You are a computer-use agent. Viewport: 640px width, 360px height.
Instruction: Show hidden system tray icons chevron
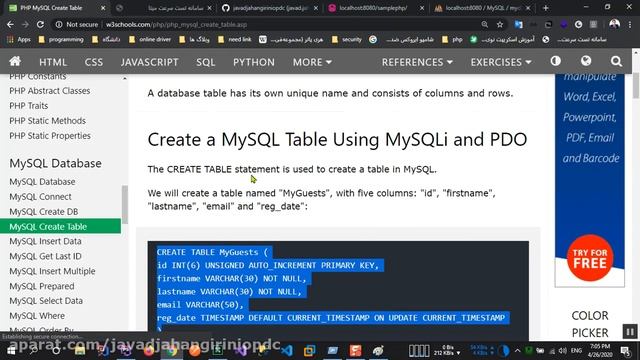pyautogui.click(x=518, y=351)
